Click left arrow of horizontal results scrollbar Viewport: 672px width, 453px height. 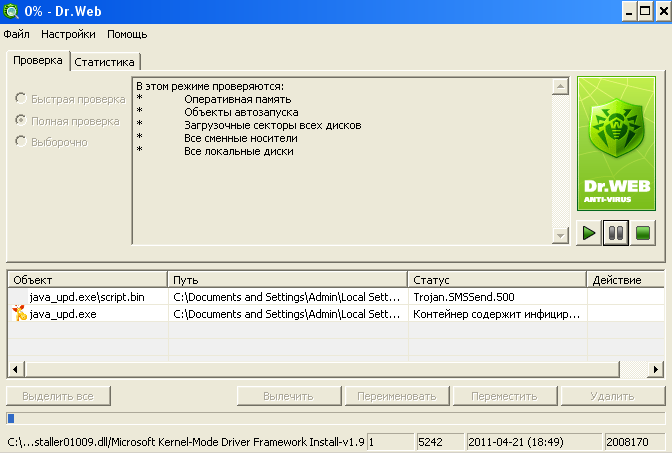[15, 369]
